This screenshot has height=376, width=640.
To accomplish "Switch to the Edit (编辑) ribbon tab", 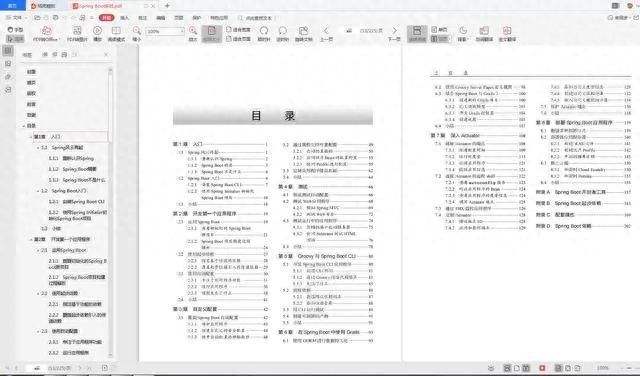I will (x=161, y=18).
